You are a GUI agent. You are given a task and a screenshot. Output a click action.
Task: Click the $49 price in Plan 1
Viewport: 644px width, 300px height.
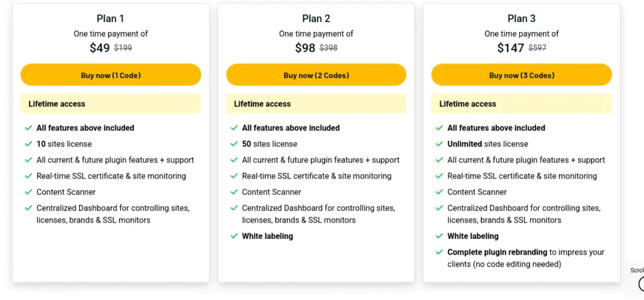tap(99, 48)
